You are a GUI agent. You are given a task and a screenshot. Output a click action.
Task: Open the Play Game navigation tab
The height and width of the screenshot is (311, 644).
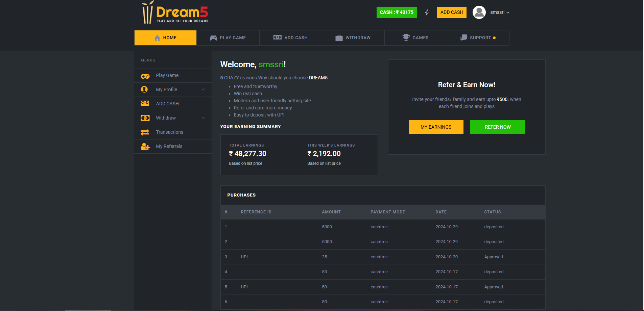click(228, 38)
